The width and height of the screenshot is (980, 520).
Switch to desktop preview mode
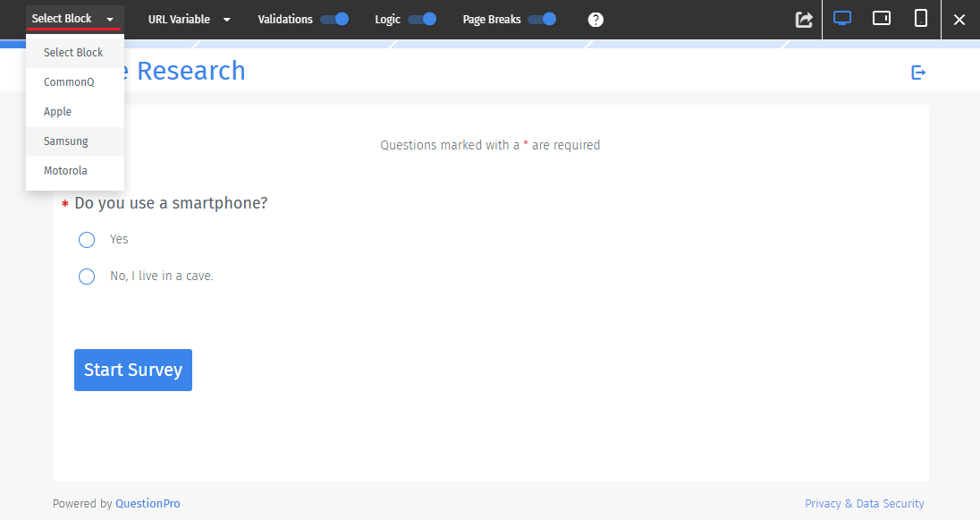841,17
